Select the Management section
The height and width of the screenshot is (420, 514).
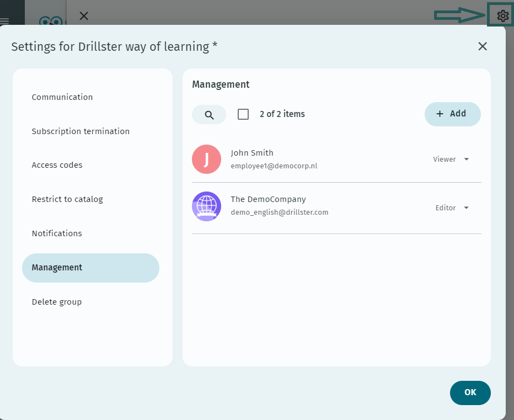pyautogui.click(x=90, y=268)
